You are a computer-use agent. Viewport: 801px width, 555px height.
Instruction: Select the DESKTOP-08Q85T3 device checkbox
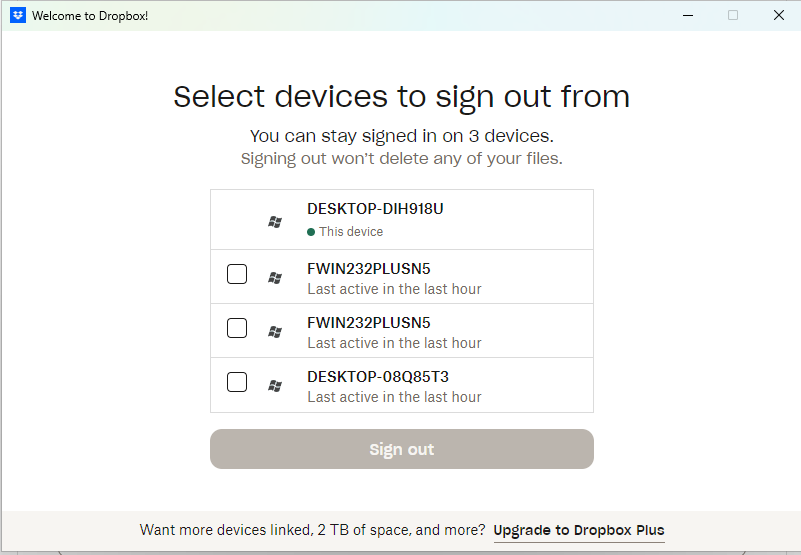(x=237, y=381)
